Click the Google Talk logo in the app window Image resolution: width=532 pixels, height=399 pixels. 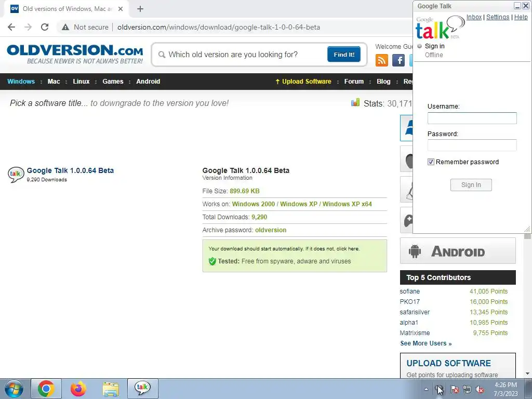coord(440,27)
